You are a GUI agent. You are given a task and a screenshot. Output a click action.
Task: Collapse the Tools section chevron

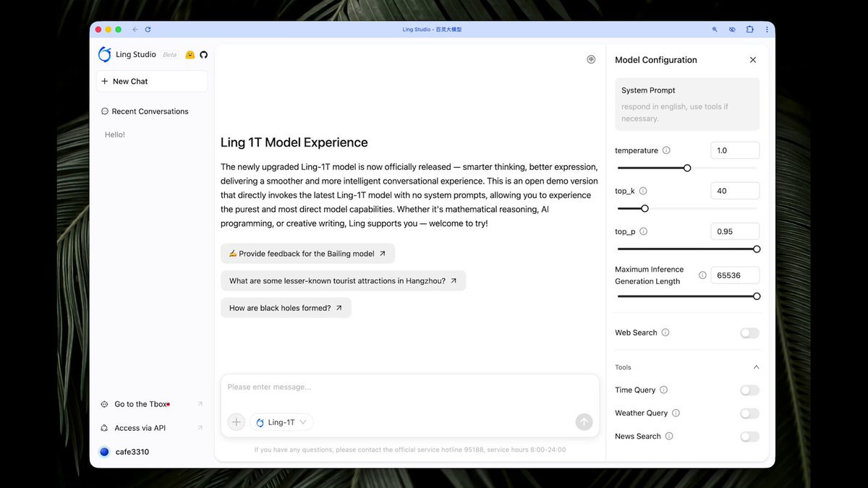coord(756,367)
